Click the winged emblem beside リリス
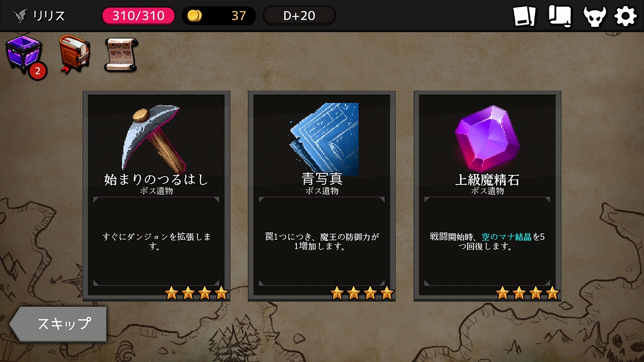Image resolution: width=644 pixels, height=362 pixels. click(x=20, y=16)
